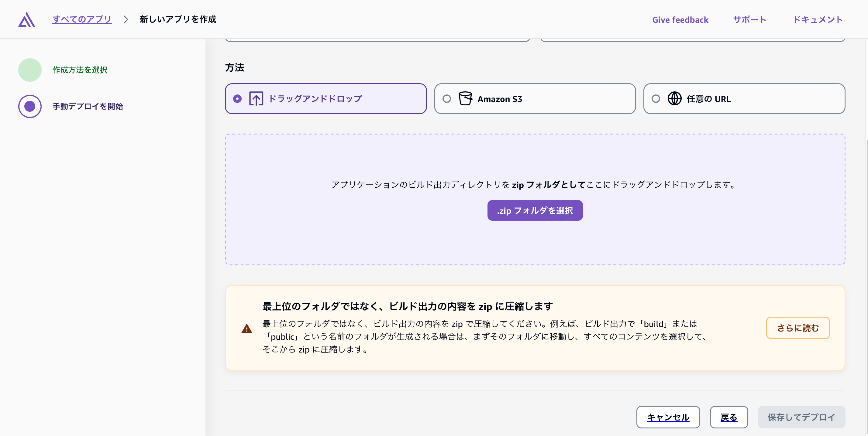Open the Give feedback link
This screenshot has width=868, height=436.
tap(680, 20)
